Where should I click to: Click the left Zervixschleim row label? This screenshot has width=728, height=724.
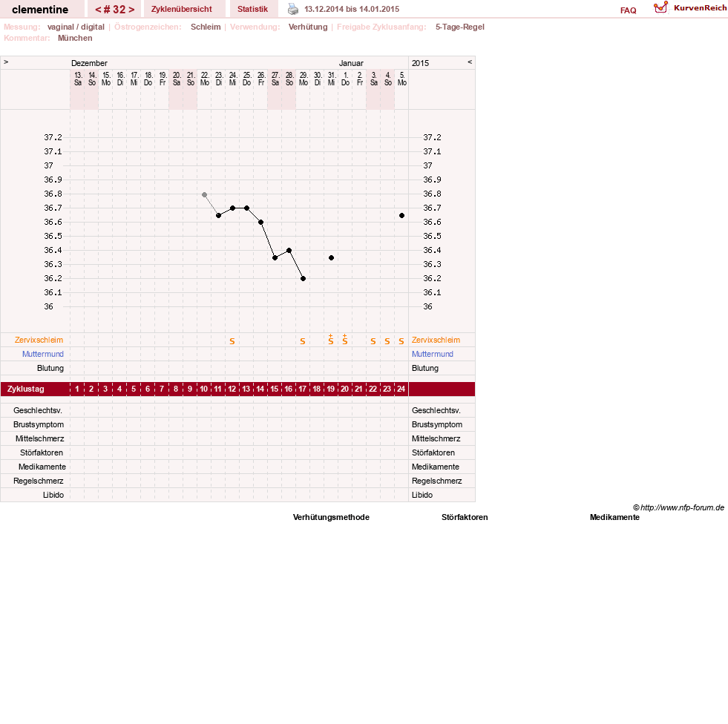click(39, 340)
